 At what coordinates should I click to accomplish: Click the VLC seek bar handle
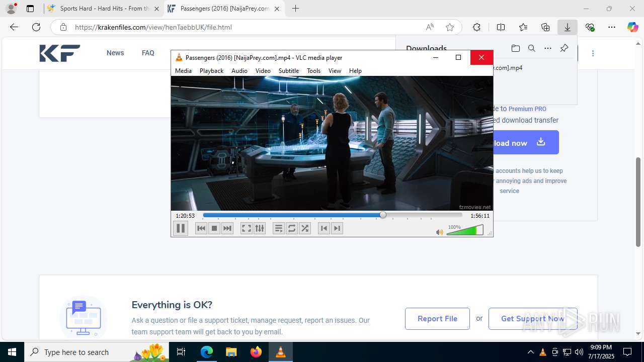pos(383,215)
